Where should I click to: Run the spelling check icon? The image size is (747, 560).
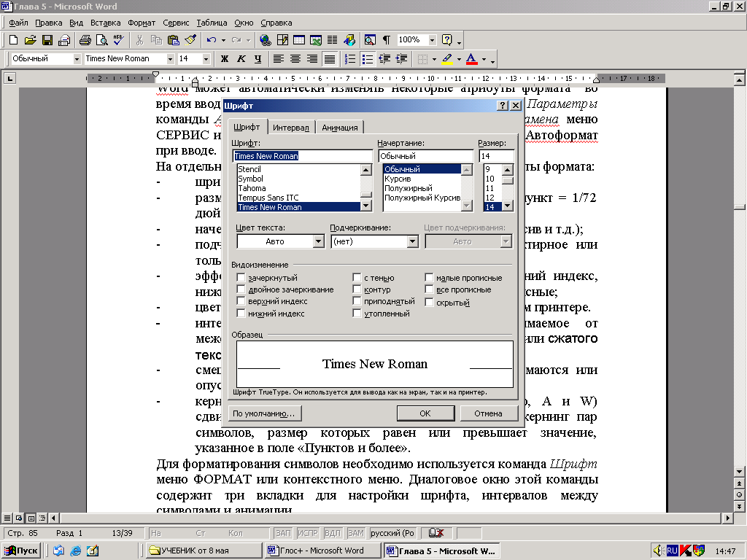click(x=118, y=40)
